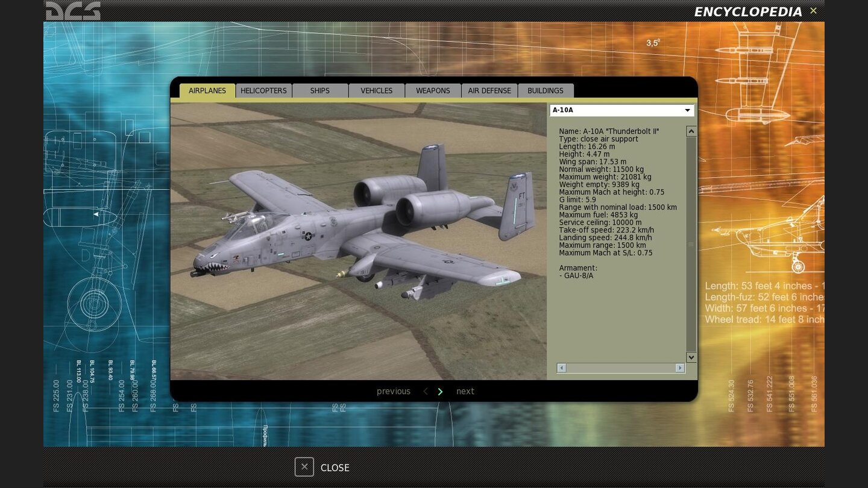Screen dimensions: 868x488
Task: Click the 'next' text link
Action: coord(465,392)
